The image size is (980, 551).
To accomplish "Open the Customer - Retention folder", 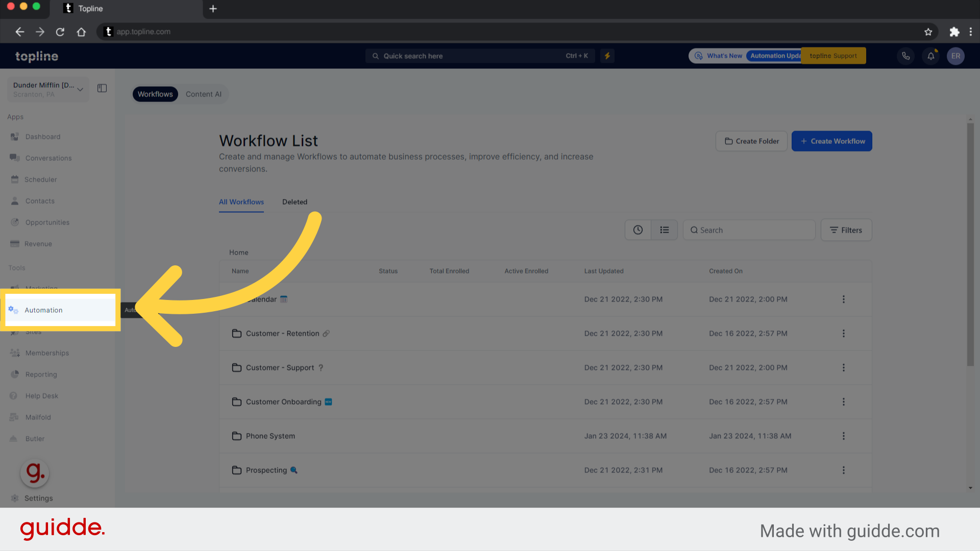I will [282, 334].
